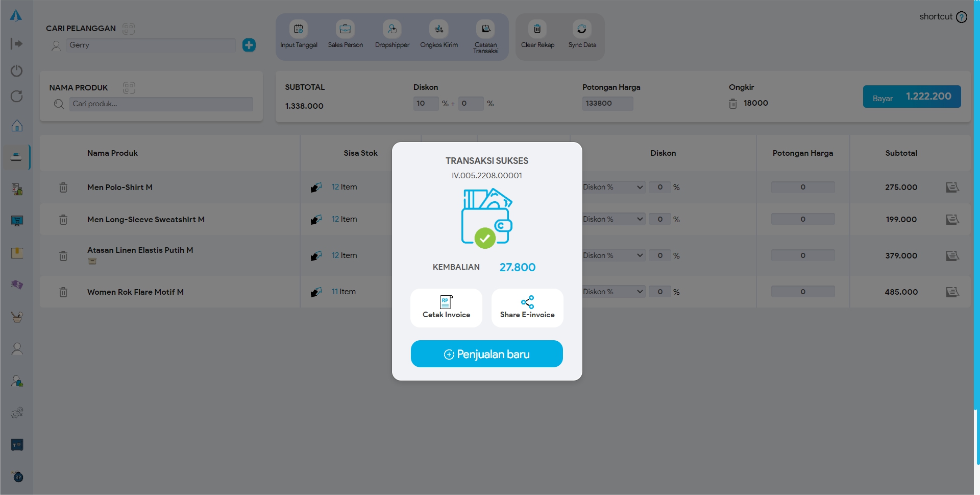Open Ongkos Kirim shipping options
This screenshot has width=980, height=495.
point(438,29)
